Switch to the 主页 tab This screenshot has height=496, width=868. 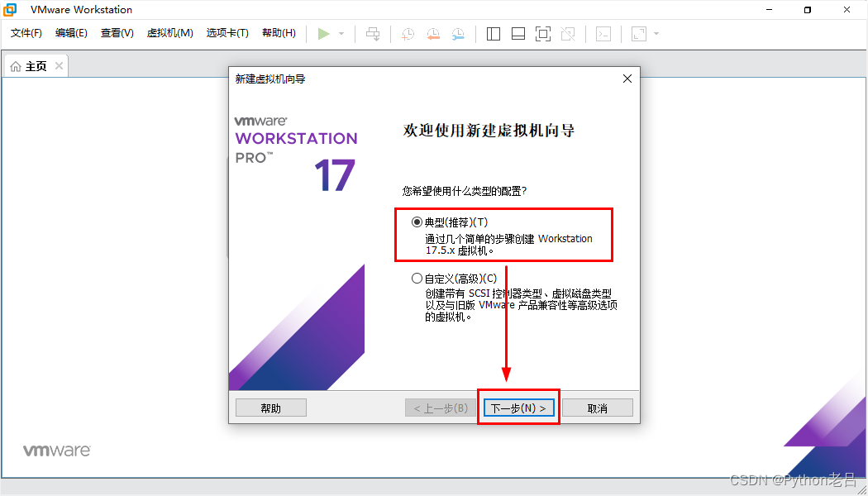pyautogui.click(x=36, y=66)
